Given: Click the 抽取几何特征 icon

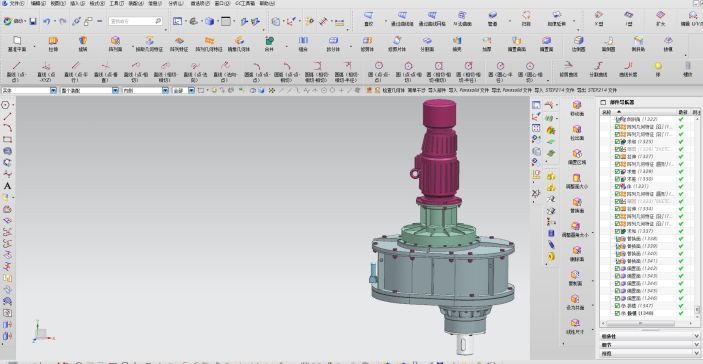Looking at the screenshot, I should point(150,43).
